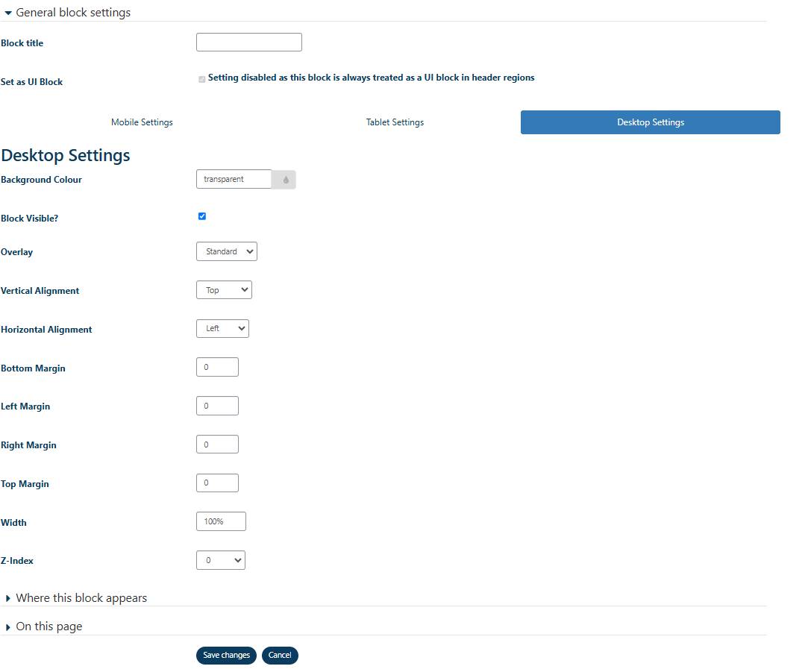Switch to the Tablet Settings tab

[x=395, y=122]
